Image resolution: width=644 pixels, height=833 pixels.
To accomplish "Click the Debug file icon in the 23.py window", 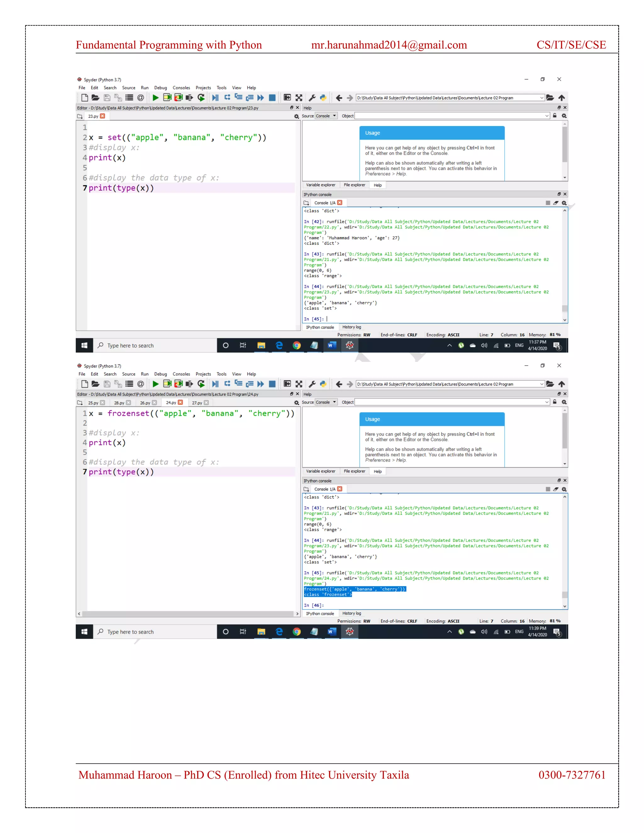I will pyautogui.click(x=215, y=98).
